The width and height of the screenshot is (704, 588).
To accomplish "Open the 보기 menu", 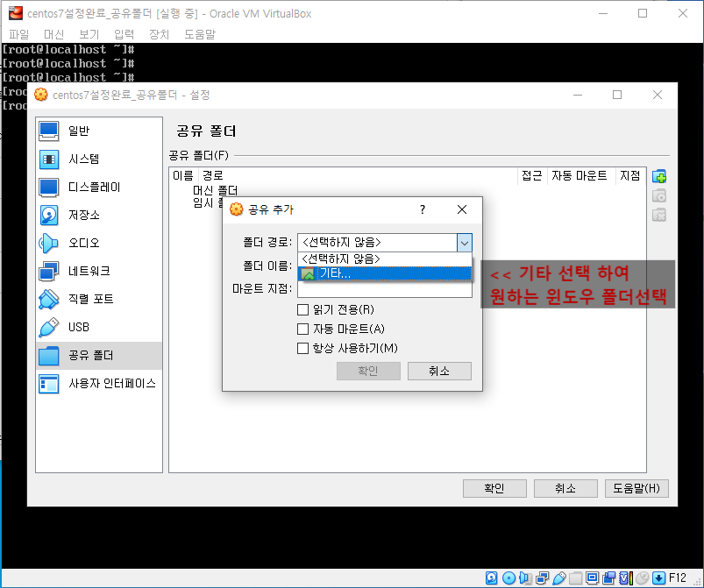I will pos(89,34).
